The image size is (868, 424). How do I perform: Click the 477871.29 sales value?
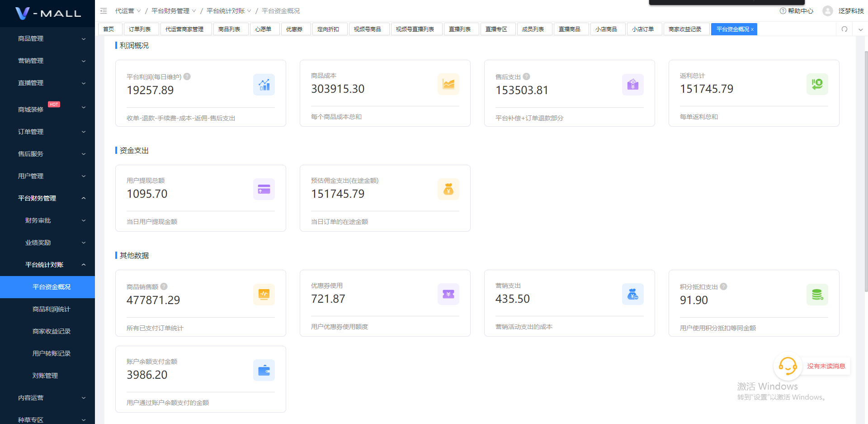click(x=153, y=300)
